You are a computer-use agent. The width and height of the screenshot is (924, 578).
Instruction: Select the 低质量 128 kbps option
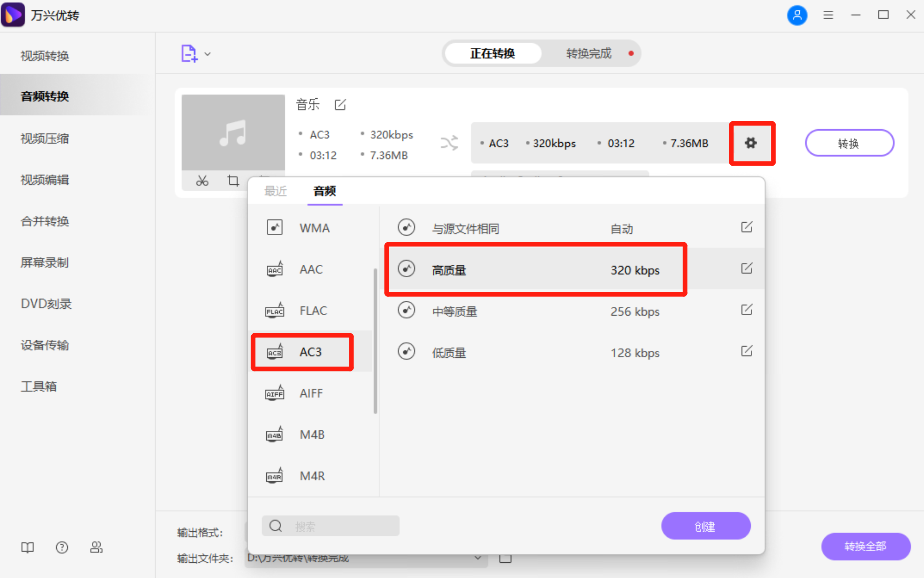pyautogui.click(x=448, y=352)
